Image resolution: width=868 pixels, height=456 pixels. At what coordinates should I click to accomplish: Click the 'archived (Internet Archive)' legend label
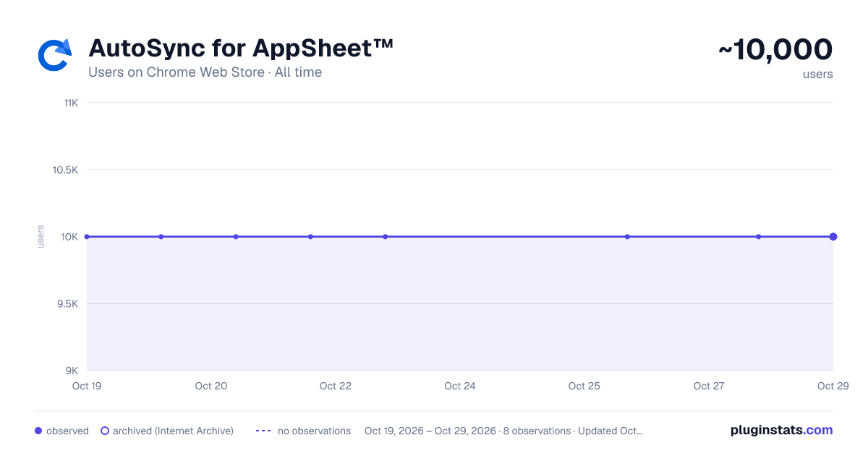[x=173, y=431]
